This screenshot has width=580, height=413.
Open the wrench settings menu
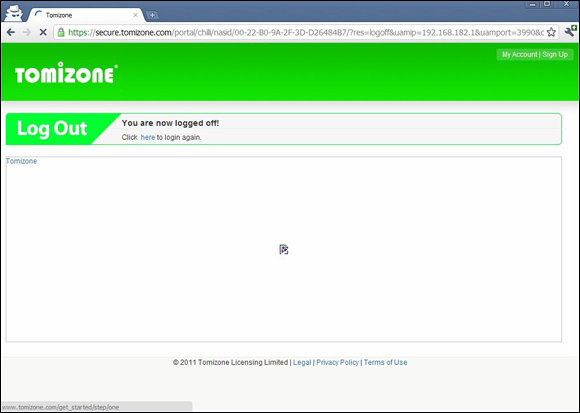[570, 32]
